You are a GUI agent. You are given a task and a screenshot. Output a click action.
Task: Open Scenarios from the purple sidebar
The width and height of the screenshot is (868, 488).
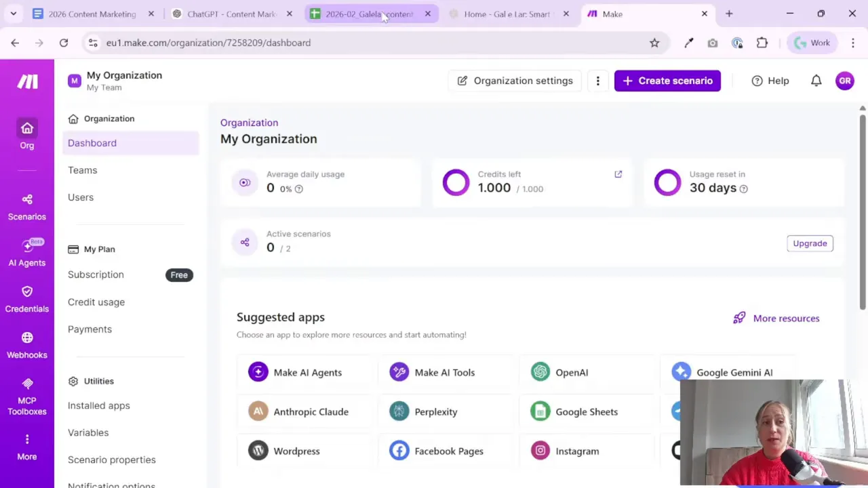tap(27, 207)
